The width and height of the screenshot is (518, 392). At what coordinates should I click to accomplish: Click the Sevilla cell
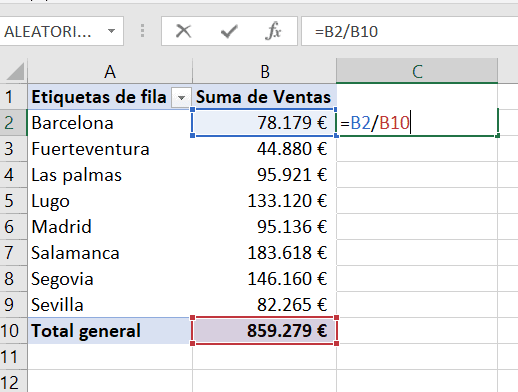[110, 305]
